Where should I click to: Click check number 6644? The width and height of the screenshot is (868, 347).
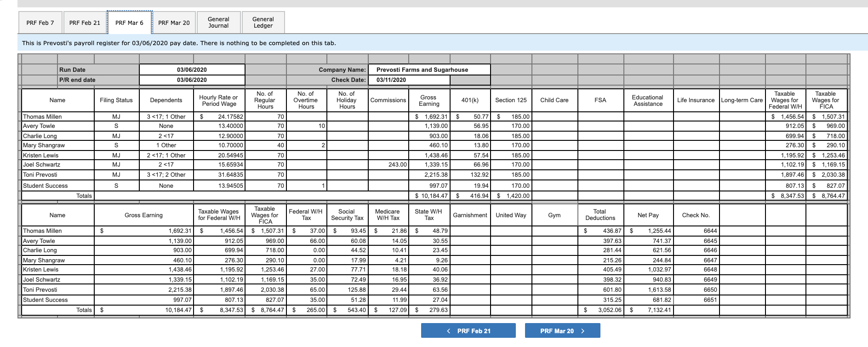(x=696, y=231)
